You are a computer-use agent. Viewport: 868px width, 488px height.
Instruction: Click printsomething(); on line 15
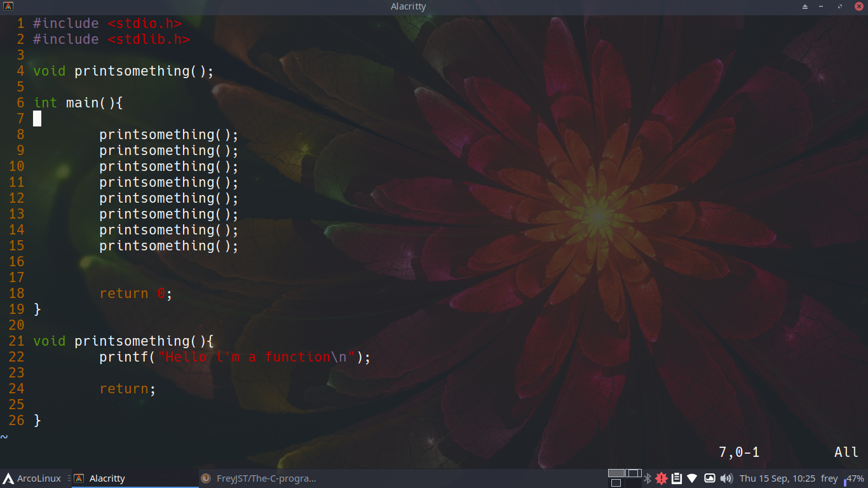pyautogui.click(x=169, y=246)
